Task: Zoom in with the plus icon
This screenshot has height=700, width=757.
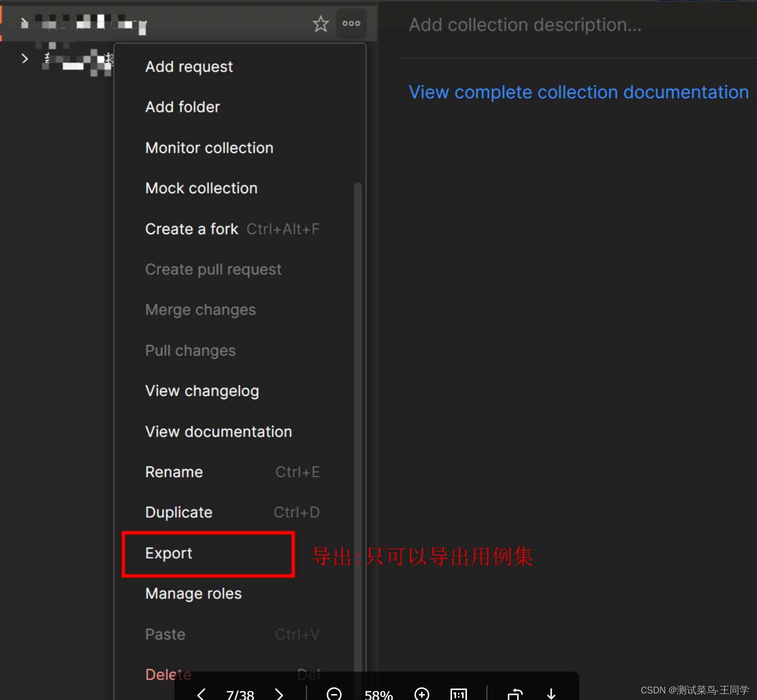Action: (422, 694)
